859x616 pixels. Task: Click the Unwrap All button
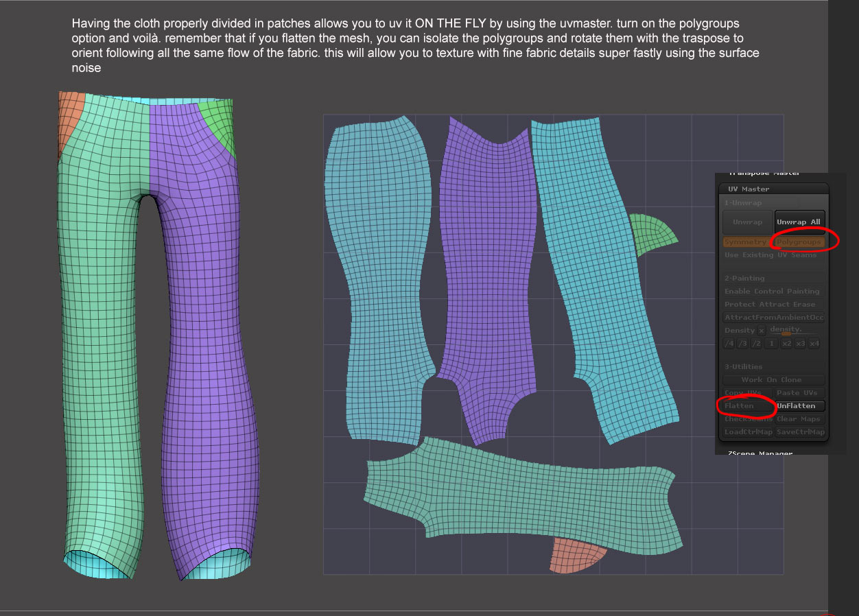800,222
